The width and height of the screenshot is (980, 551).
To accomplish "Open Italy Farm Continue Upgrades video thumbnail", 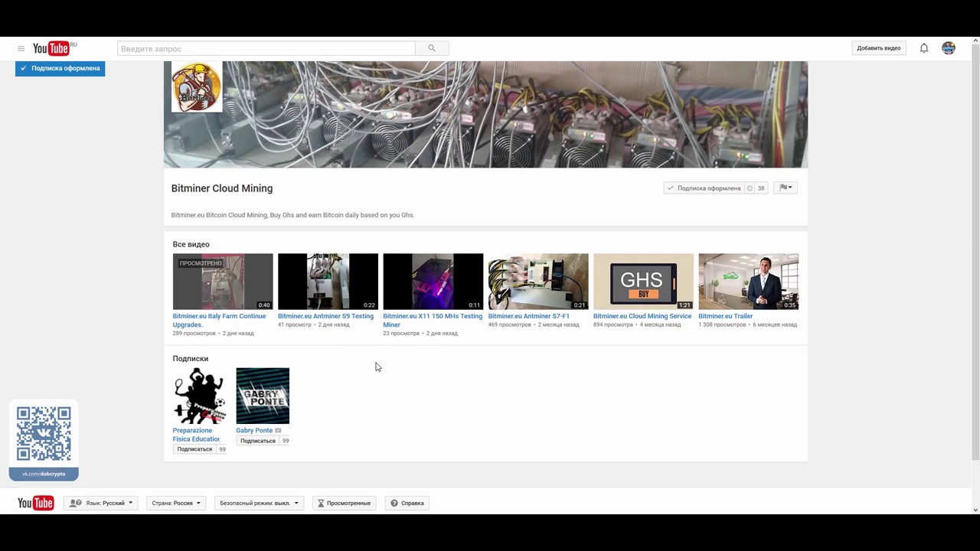I will click(223, 282).
